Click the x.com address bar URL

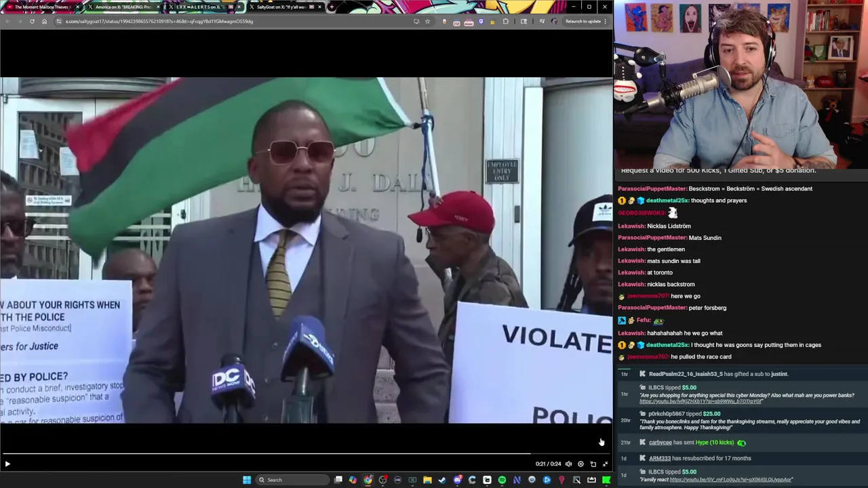tap(159, 21)
